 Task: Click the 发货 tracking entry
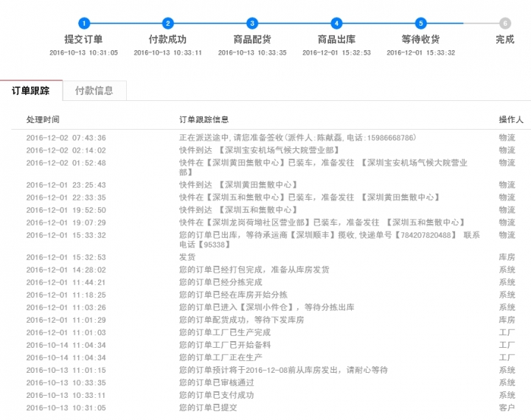tap(187, 257)
